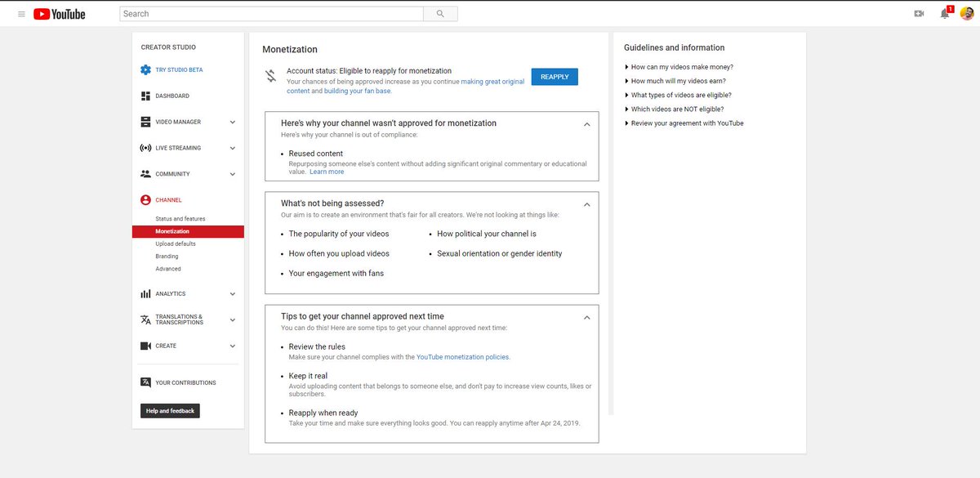Click How often you upload videos text

(339, 253)
